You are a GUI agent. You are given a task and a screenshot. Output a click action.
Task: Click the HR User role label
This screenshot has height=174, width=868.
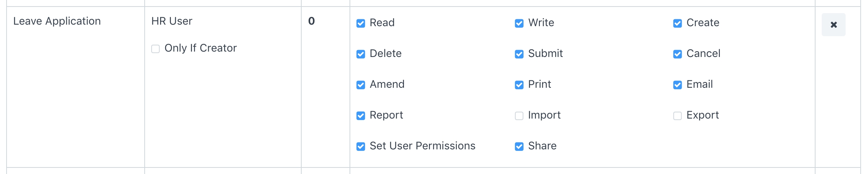tap(172, 21)
